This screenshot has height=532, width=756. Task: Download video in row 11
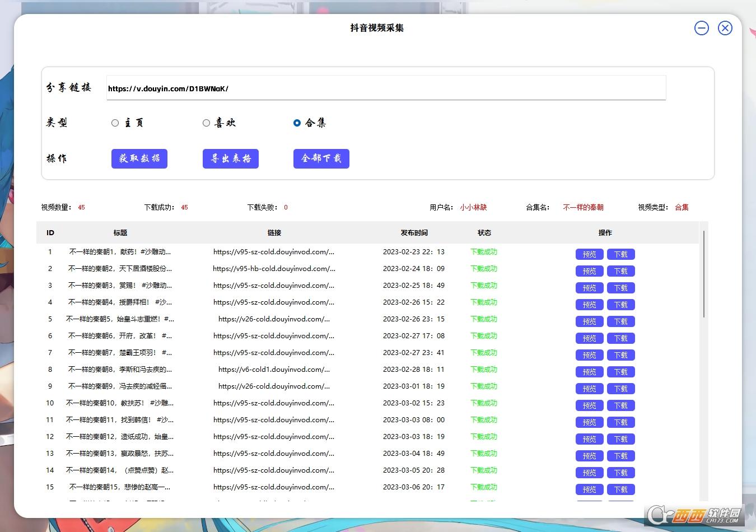tap(621, 422)
